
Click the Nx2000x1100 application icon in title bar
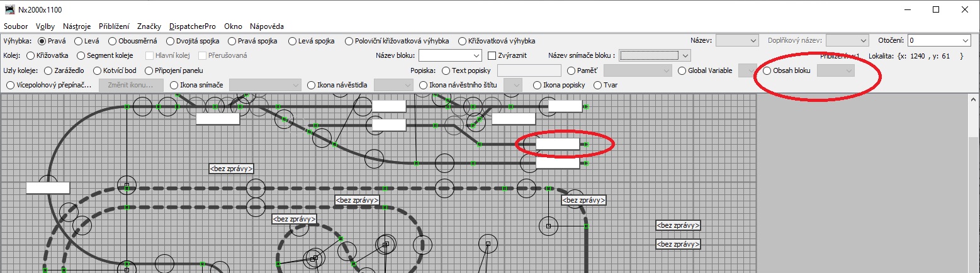[x=9, y=10]
